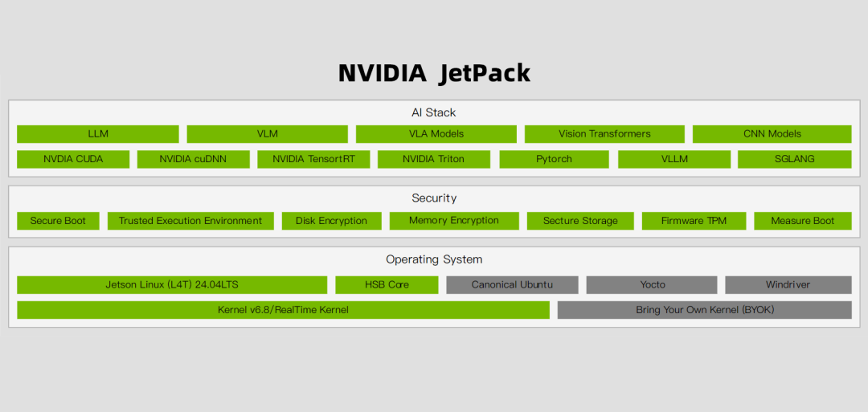Select the SGLANG block
Screen dimensions: 868x412
794,159
